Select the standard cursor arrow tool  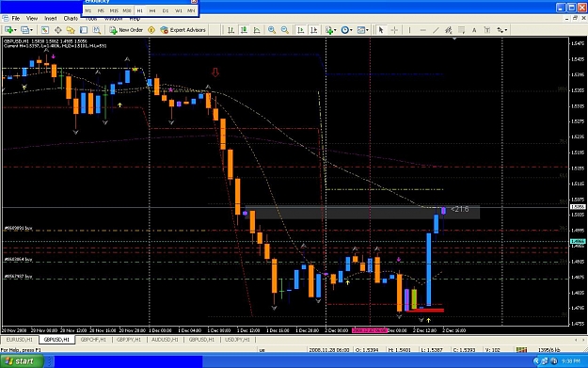[381, 30]
